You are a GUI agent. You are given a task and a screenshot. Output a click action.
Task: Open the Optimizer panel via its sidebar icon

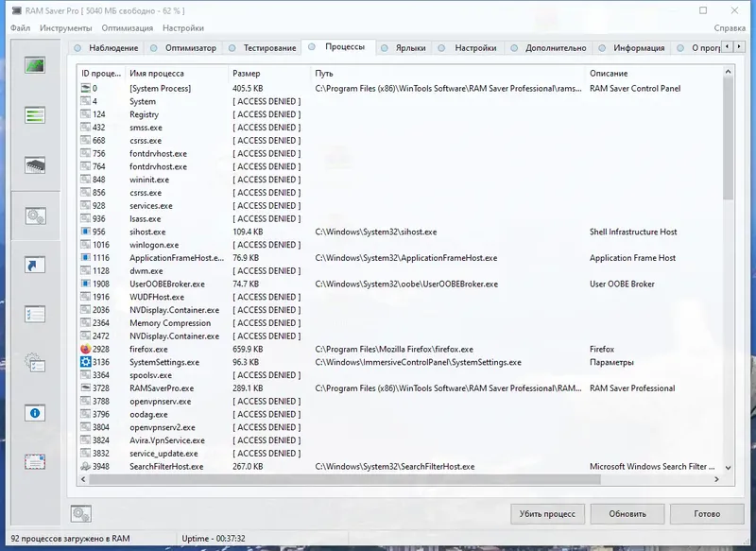click(x=35, y=116)
